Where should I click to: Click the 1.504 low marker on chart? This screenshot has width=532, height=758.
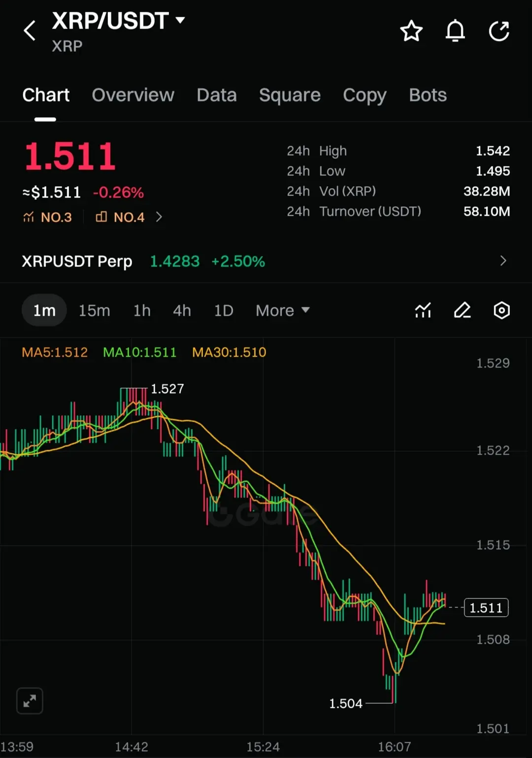click(346, 703)
